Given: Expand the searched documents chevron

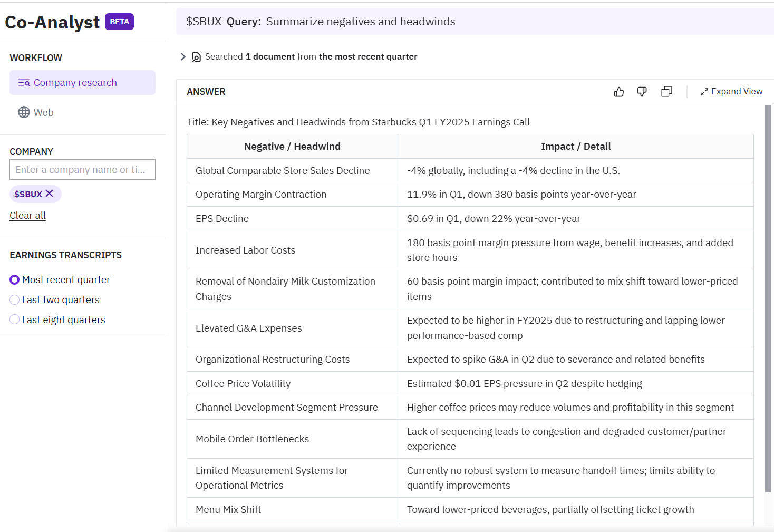Looking at the screenshot, I should tap(183, 57).
